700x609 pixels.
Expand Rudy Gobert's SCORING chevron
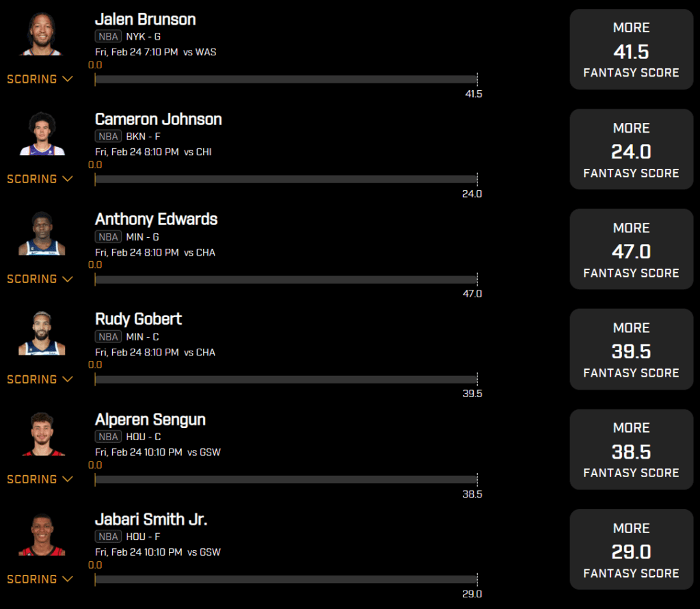coord(68,379)
